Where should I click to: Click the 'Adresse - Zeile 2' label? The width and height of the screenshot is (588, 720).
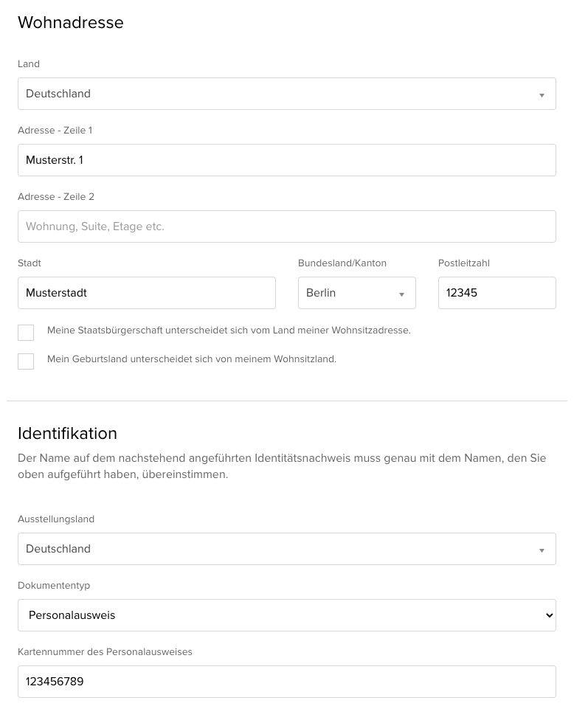(56, 197)
